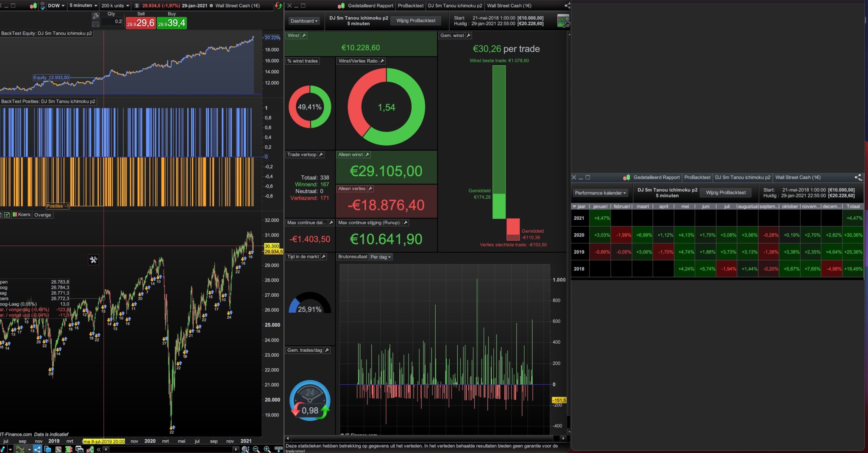Open the multi-chart windows icon
This screenshot has height=453, width=868.
coord(79,449)
